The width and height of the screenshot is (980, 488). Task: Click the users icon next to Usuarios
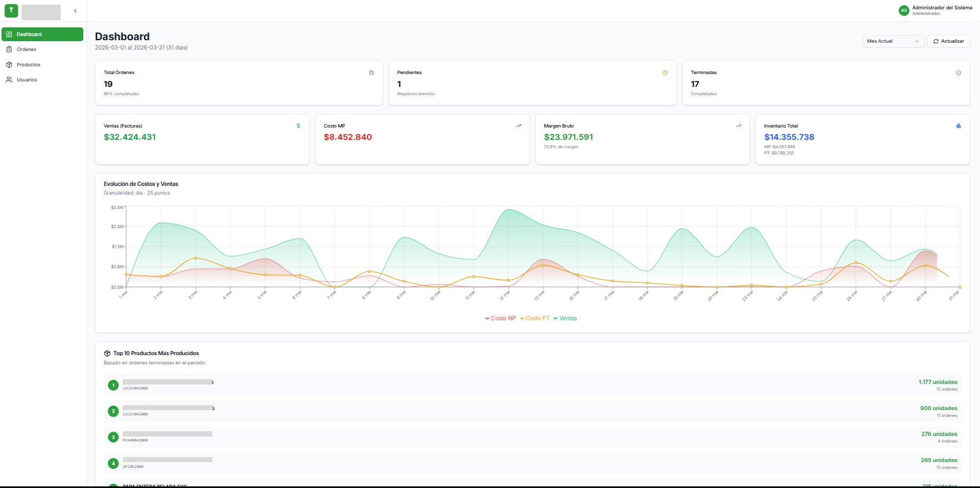click(x=9, y=79)
